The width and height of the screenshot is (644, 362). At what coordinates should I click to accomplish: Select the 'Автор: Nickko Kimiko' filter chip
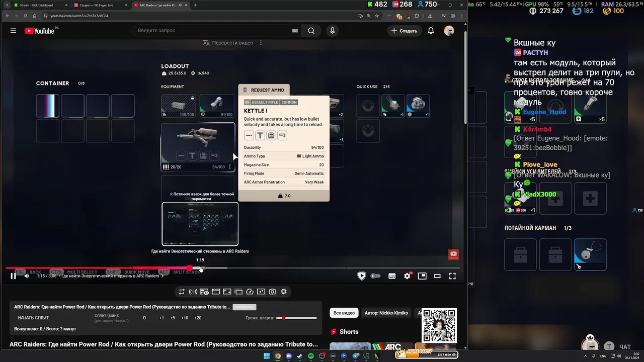[x=386, y=313]
